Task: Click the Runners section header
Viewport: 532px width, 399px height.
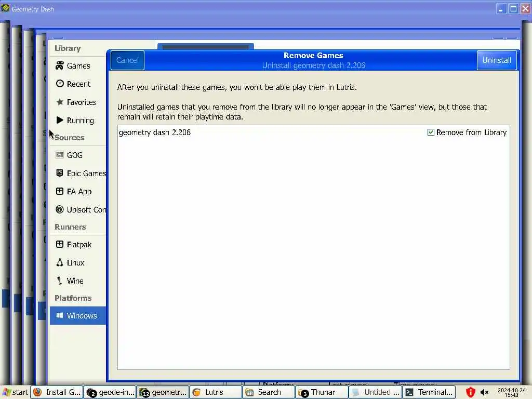Action: (x=70, y=227)
